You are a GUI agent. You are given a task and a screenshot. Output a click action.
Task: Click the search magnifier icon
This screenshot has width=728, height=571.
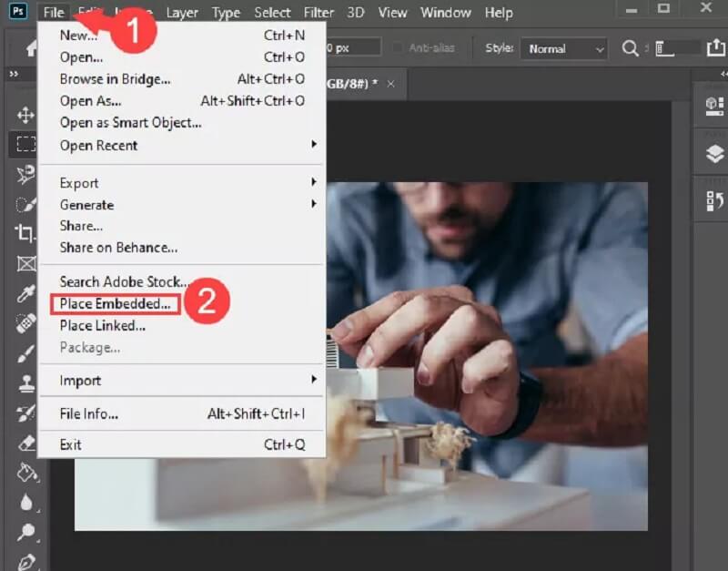point(630,48)
